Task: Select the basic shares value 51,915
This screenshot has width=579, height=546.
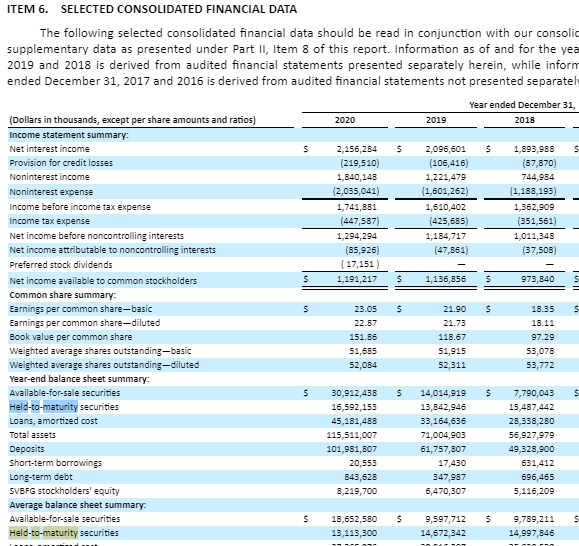Action: [x=452, y=351]
